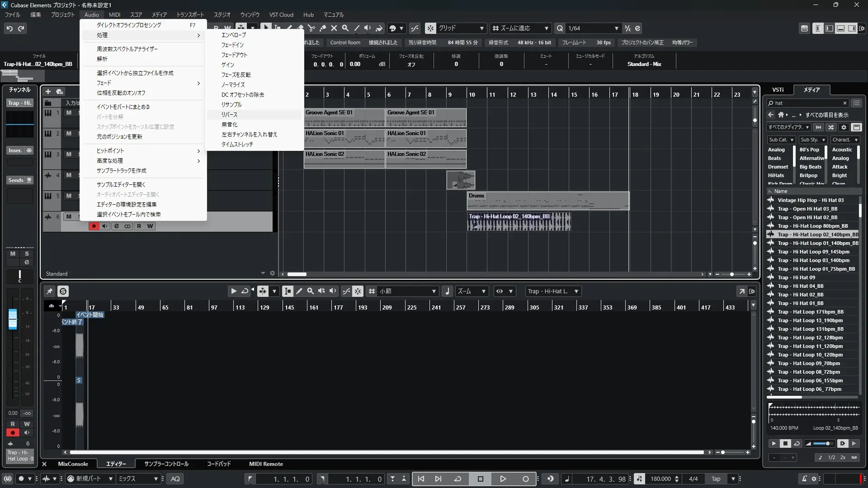This screenshot has width=868, height=488.
Task: Choose リバース (Reverse) from the submenu
Action: [229, 115]
